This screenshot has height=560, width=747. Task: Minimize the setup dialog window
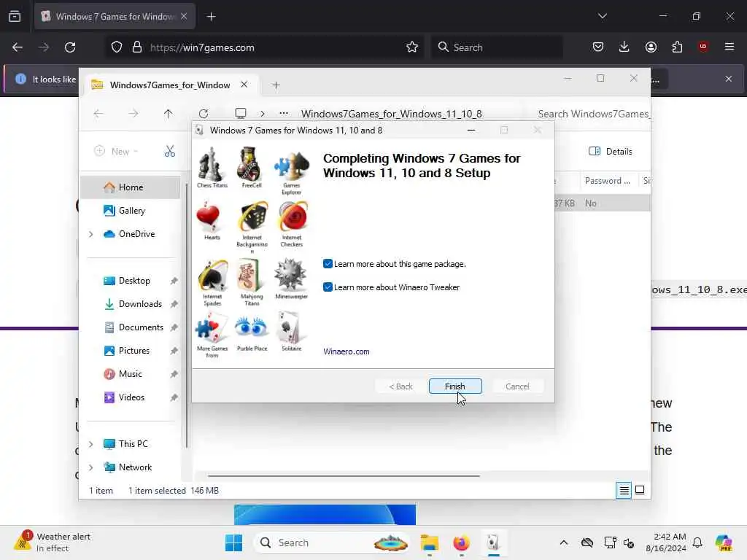tap(471, 130)
